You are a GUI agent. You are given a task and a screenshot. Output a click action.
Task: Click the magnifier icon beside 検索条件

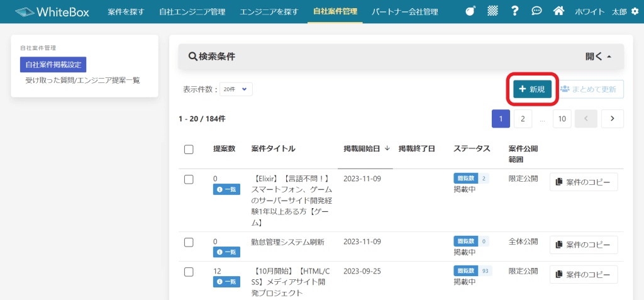192,57
